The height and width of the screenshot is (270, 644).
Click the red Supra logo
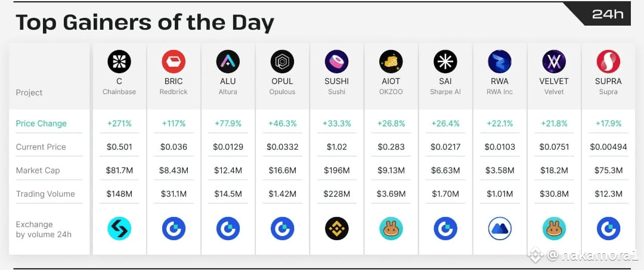[x=608, y=61]
